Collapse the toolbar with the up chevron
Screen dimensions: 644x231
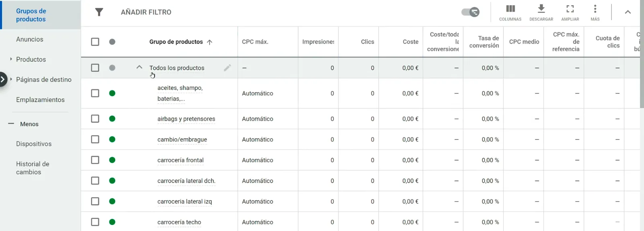(627, 12)
